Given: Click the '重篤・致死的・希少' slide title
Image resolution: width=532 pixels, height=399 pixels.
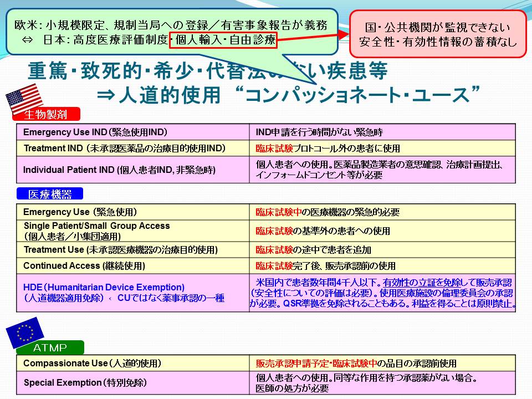Looking at the screenshot, I should pyautogui.click(x=208, y=71).
